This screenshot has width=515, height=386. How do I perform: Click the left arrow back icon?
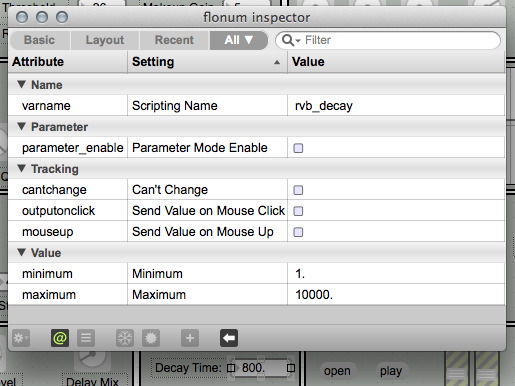pyautogui.click(x=229, y=338)
